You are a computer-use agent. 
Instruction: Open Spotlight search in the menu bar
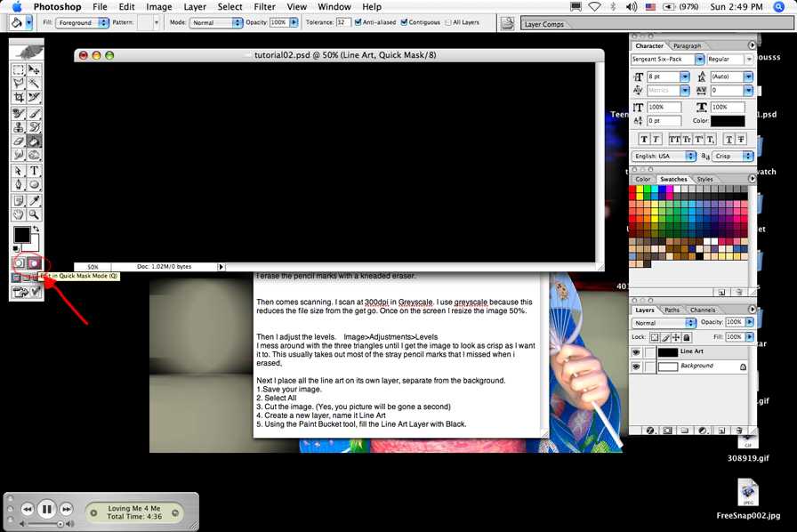point(778,6)
